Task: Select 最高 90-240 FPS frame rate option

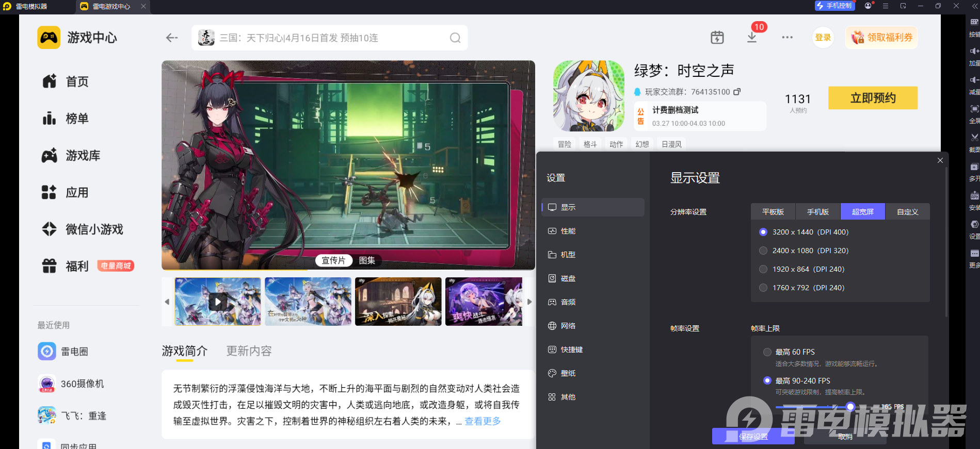Action: coord(767,380)
